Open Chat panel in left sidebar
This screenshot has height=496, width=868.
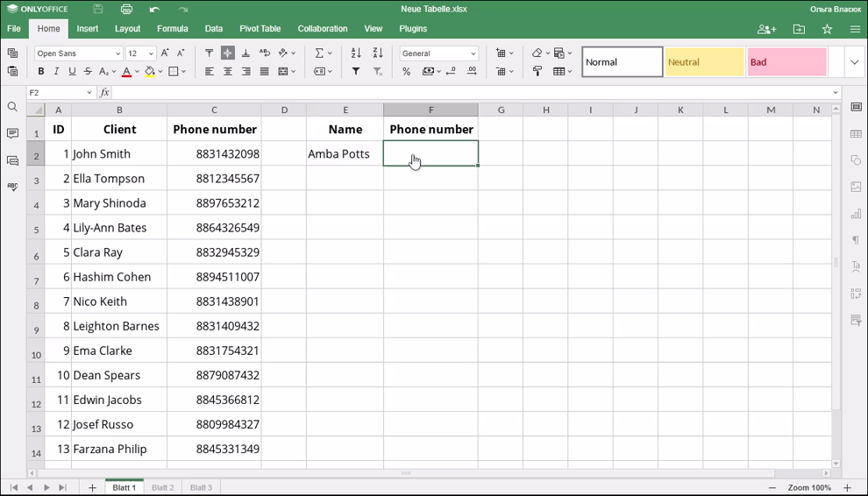coord(12,160)
